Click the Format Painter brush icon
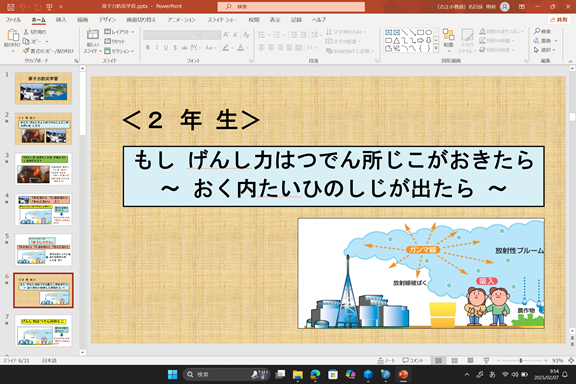 click(x=26, y=51)
